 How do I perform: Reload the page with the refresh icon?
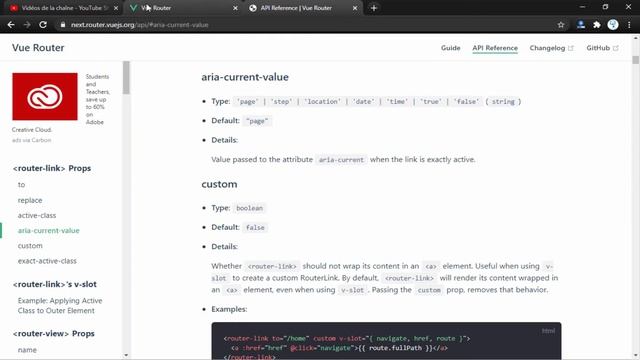pos(43,25)
